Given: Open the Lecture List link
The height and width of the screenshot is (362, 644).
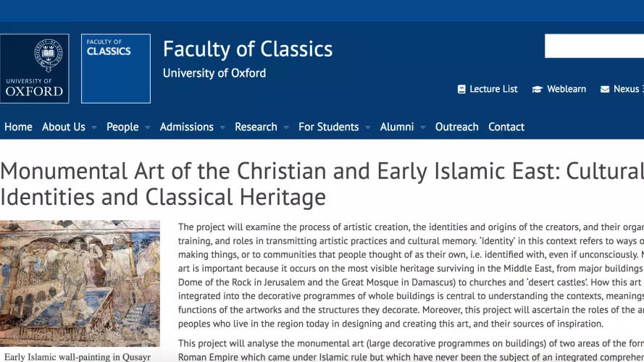Looking at the screenshot, I should coord(493,89).
